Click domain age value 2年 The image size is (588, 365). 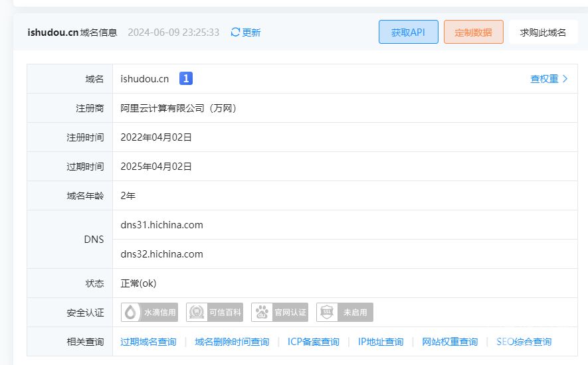(x=128, y=196)
